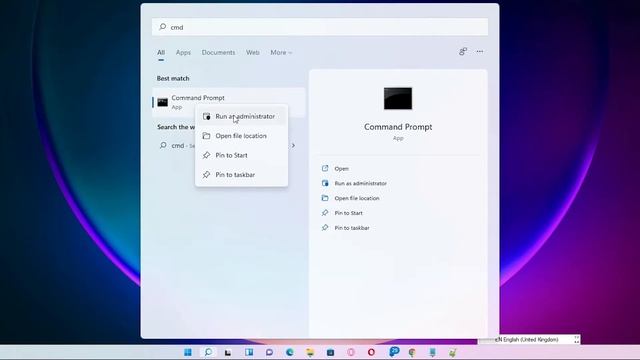Expand the More dropdown
This screenshot has width=640, height=360.
click(x=281, y=53)
